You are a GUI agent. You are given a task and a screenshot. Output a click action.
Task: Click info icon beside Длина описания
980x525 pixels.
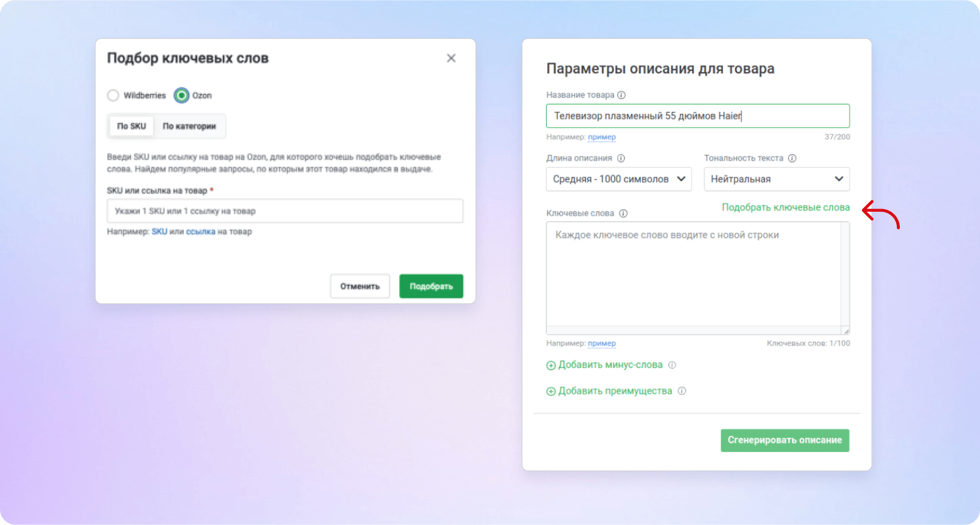tap(621, 158)
